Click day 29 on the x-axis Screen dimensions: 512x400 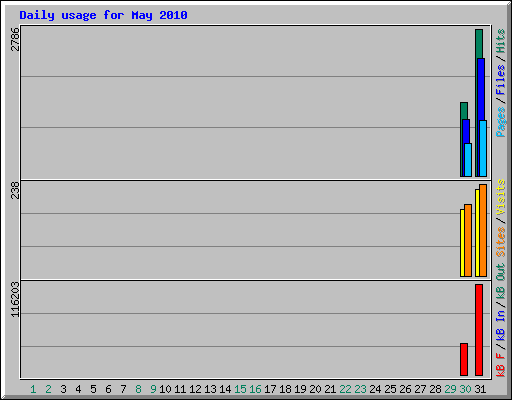[450, 389]
